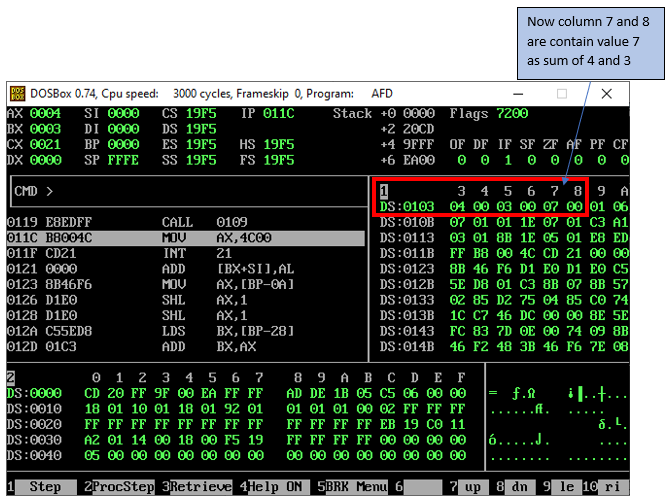672x502 pixels.
Task: Click in the CMD > command prompt
Action: [x=189, y=191]
